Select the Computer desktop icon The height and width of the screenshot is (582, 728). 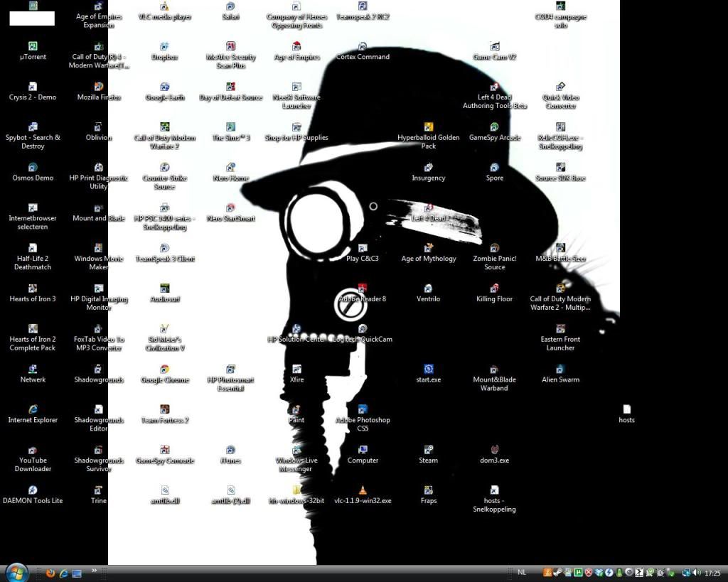(x=363, y=455)
